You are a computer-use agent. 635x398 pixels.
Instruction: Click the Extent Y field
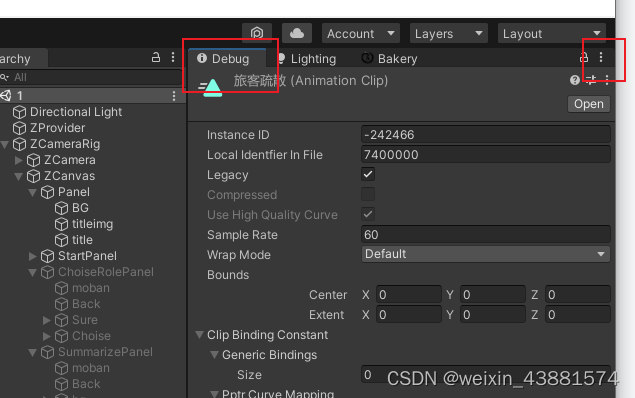click(493, 314)
